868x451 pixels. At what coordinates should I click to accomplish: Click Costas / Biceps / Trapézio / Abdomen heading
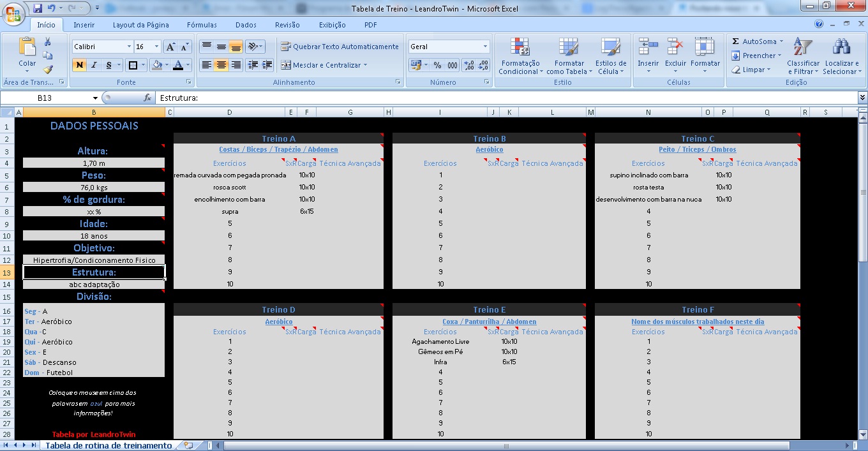coord(278,149)
